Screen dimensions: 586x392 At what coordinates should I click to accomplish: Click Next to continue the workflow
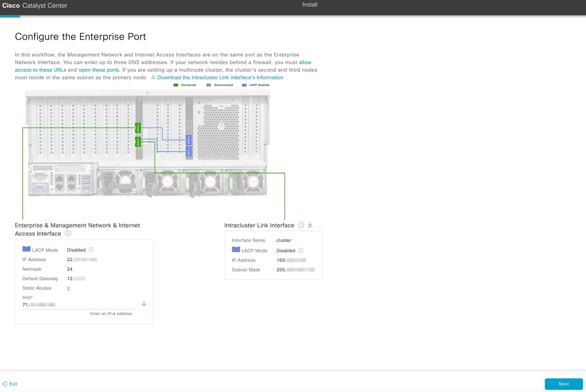pyautogui.click(x=563, y=384)
